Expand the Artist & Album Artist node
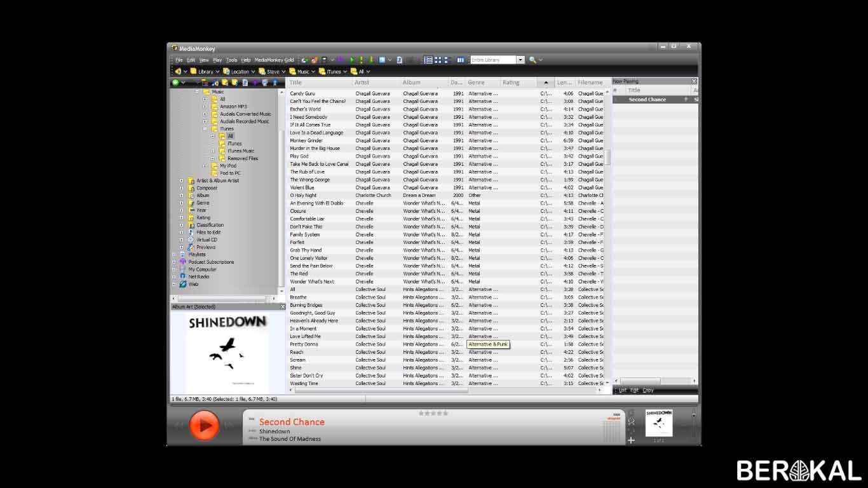This screenshot has height=488, width=868. click(181, 180)
